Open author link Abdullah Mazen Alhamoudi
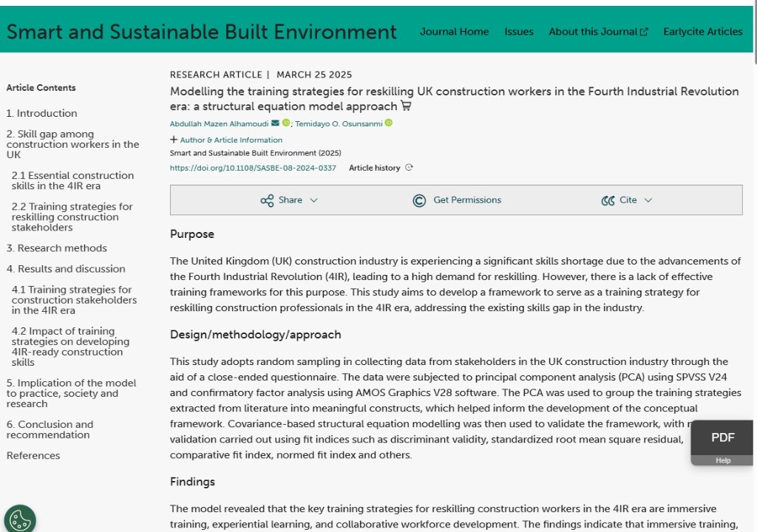The height and width of the screenshot is (532, 757). point(219,123)
